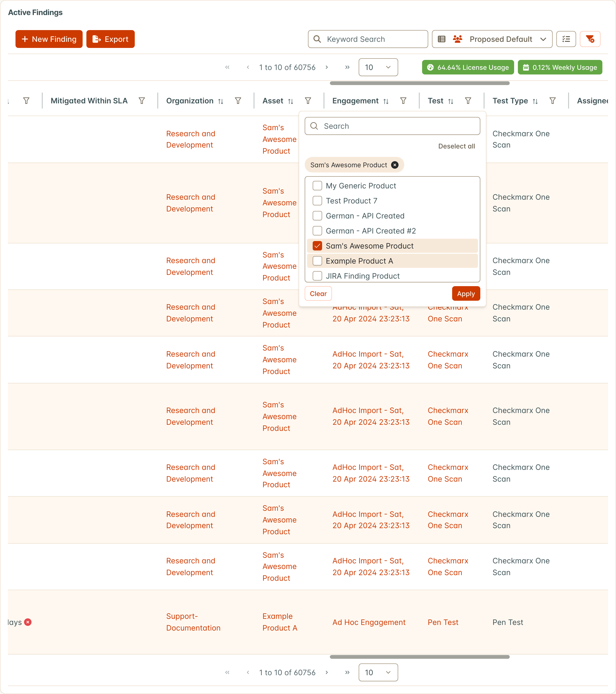Sort by the Test Type column arrows
Image resolution: width=616 pixels, height=694 pixels.
click(x=535, y=101)
